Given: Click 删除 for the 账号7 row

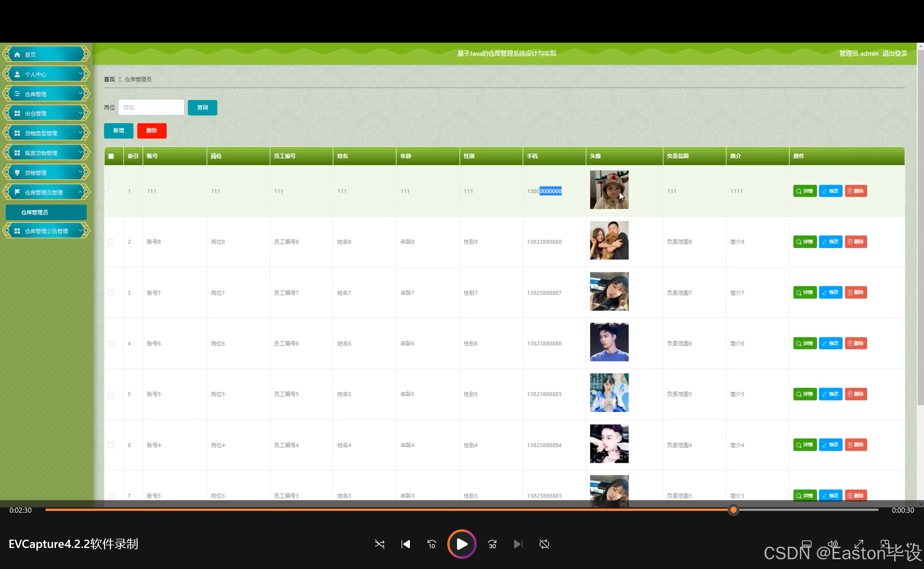Looking at the screenshot, I should tap(856, 293).
